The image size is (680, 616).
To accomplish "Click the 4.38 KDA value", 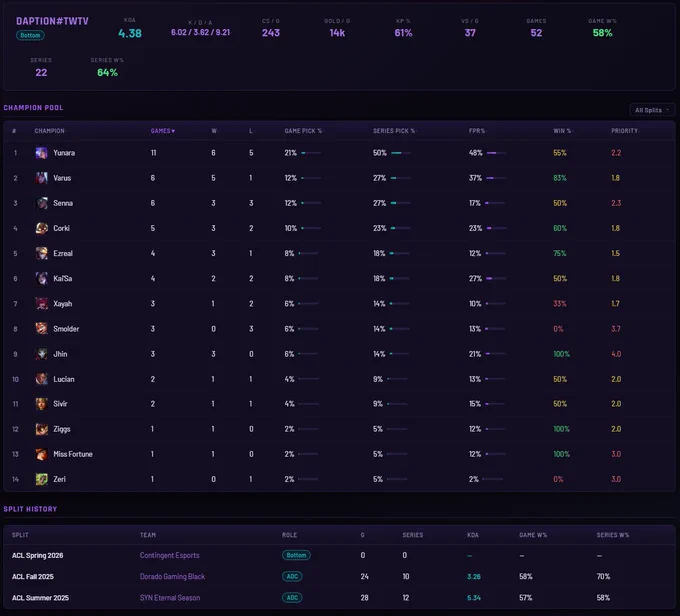I will (x=130, y=33).
